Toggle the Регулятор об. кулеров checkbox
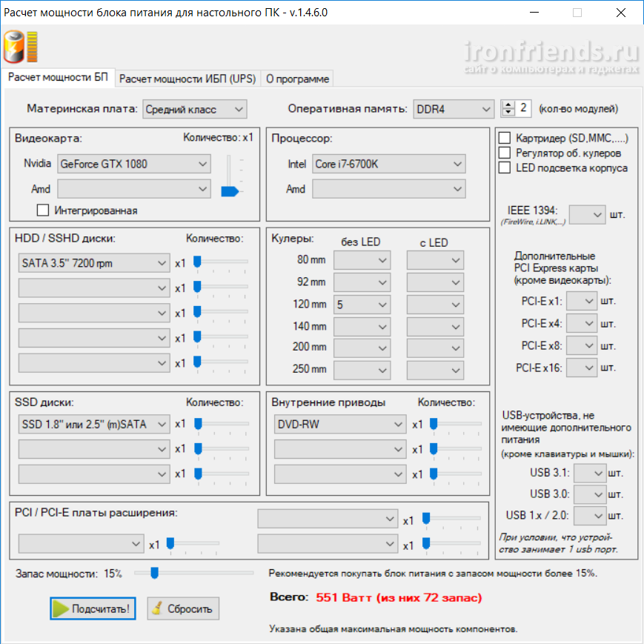Viewport: 644px width, 644px height. 505,153
